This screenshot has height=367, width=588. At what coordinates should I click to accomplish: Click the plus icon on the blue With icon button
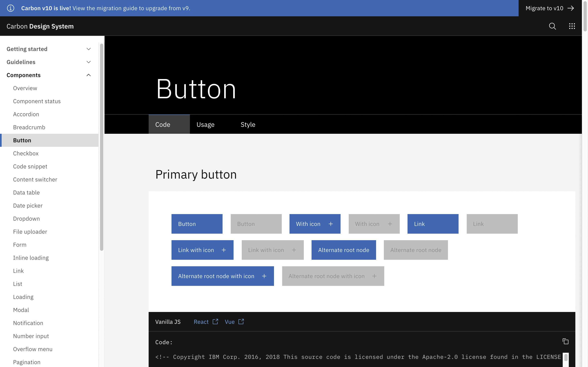tap(331, 224)
